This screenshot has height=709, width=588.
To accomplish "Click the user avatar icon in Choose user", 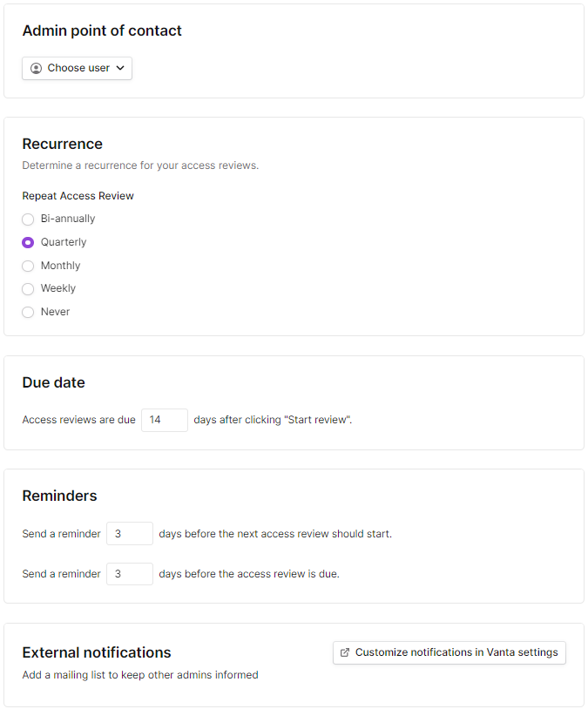I will point(37,68).
